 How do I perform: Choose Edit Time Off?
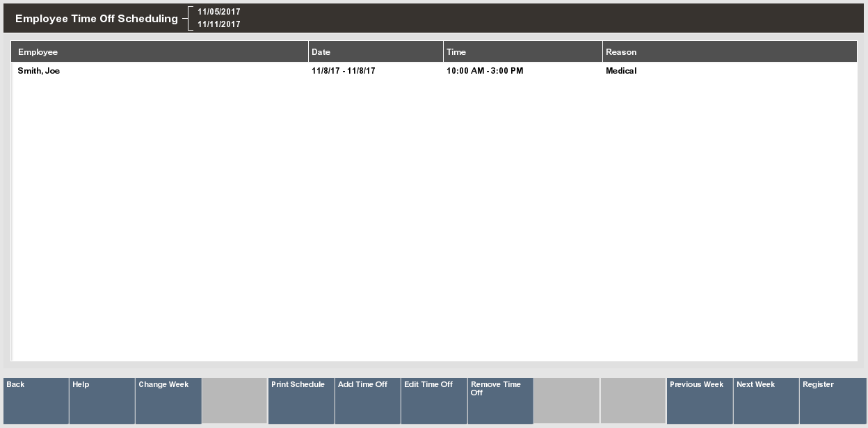(434, 401)
